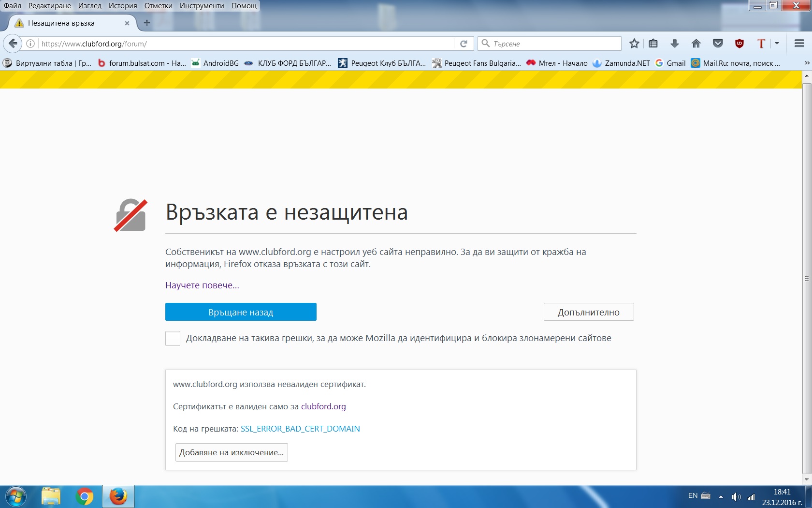Open the uBlock Origin shield icon

[739, 44]
